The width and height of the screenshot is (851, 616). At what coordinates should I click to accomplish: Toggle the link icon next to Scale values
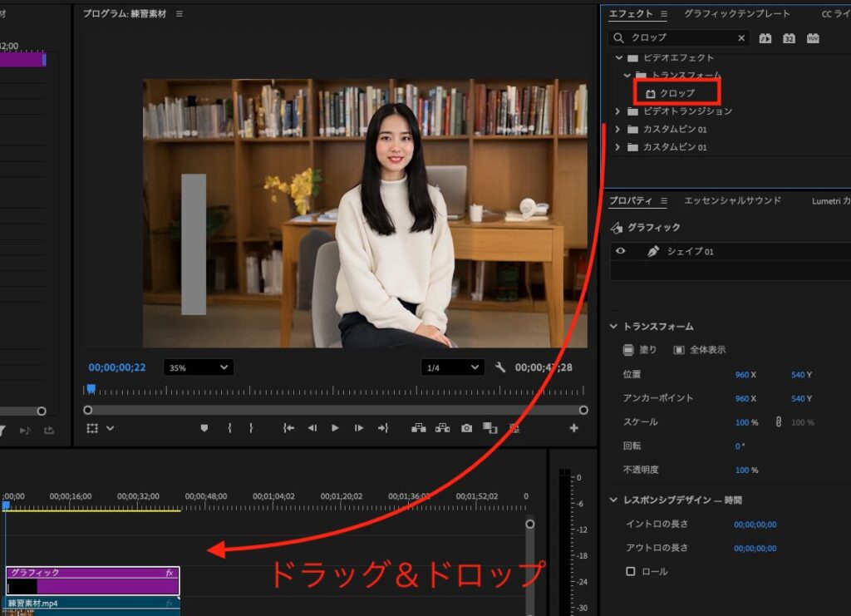click(779, 422)
